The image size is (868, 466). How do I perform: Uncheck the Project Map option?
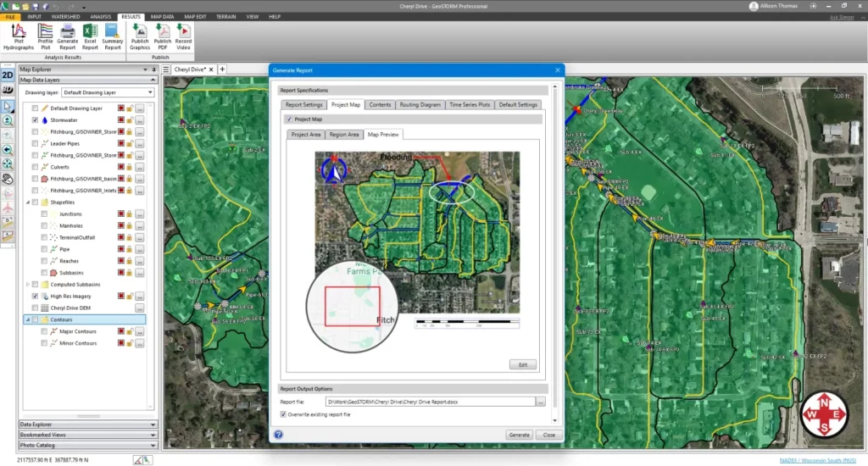click(289, 119)
